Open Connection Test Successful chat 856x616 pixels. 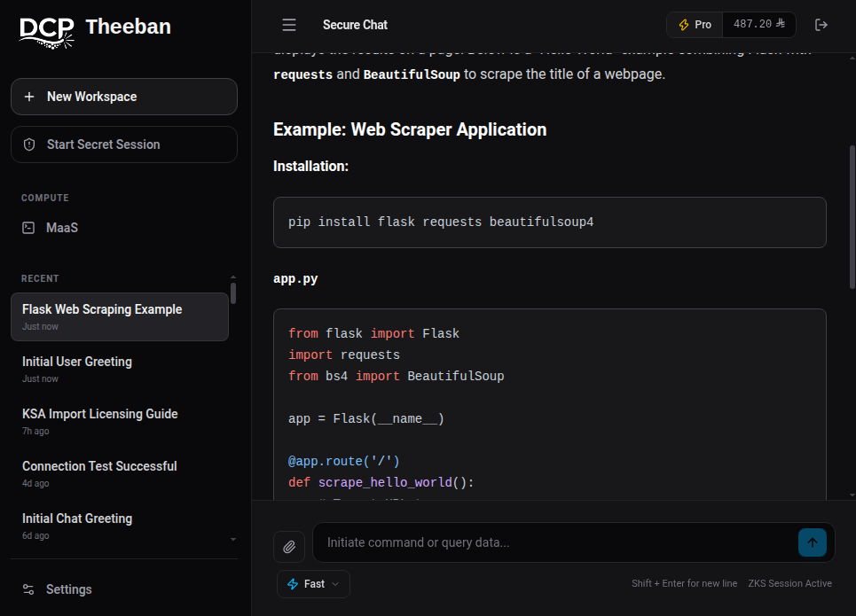tap(120, 474)
